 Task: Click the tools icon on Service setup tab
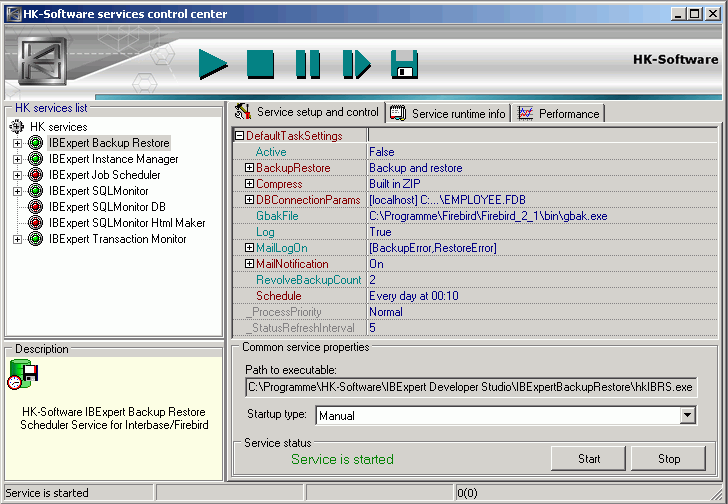tap(243, 112)
